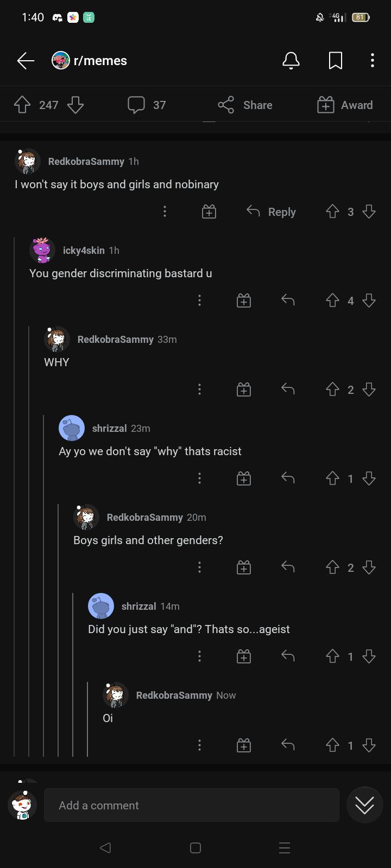
Task: Open options menu on icky4skin's comment
Action: 199,301
